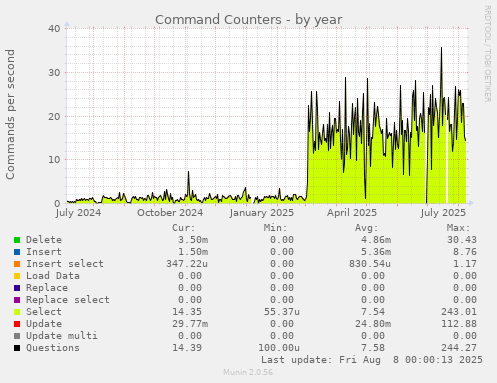Click the Questions legend label
The width and height of the screenshot is (497, 383).
53,348
